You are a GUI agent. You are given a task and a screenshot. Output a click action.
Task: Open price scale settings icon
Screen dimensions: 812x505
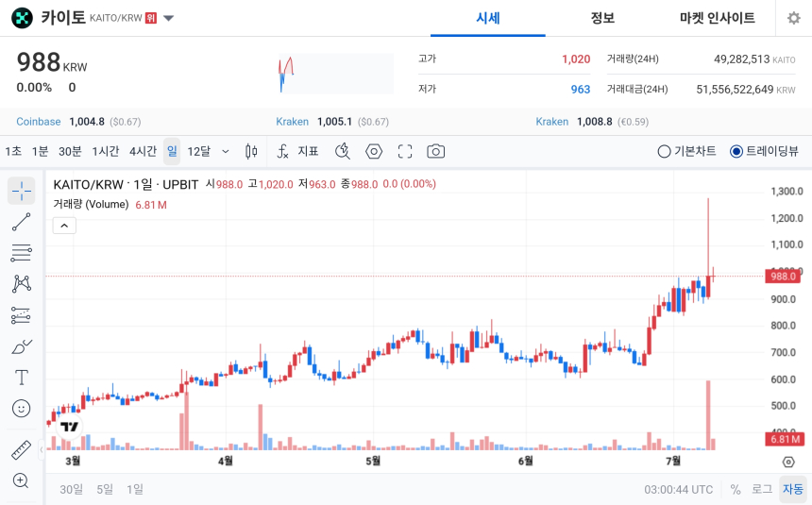[788, 462]
